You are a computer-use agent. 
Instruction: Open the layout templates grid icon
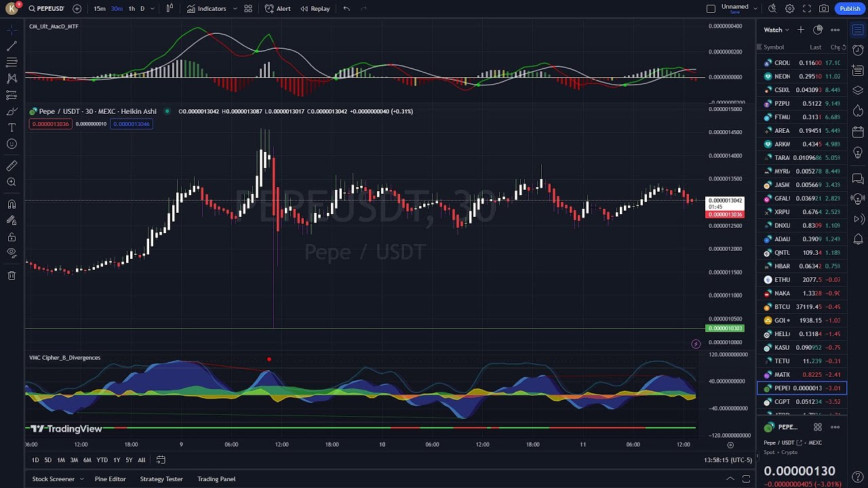tap(248, 9)
